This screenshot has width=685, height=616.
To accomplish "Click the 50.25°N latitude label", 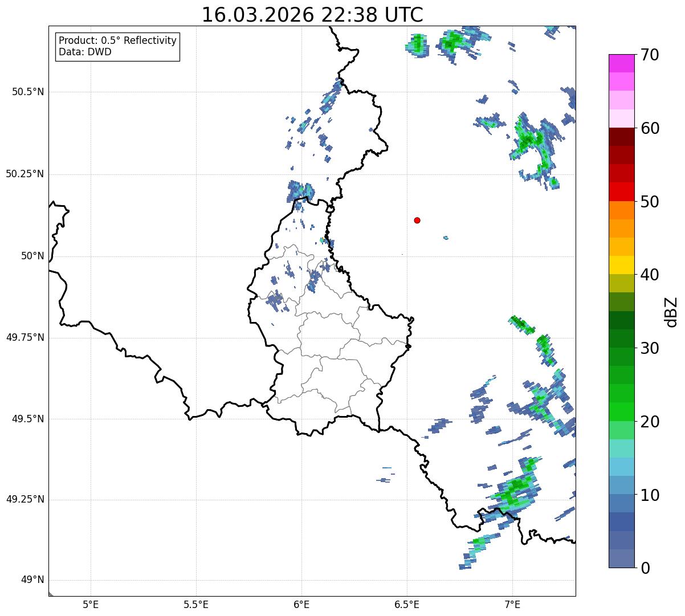I will click(x=25, y=174).
